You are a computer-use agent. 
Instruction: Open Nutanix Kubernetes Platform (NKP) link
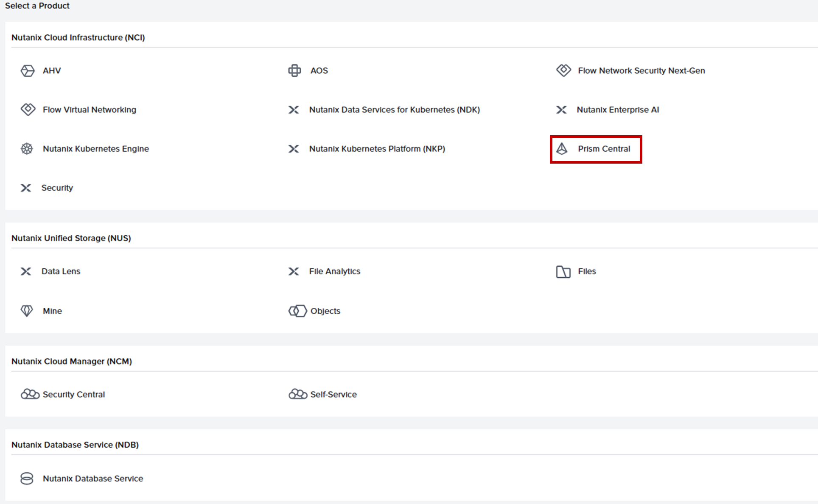tap(377, 149)
